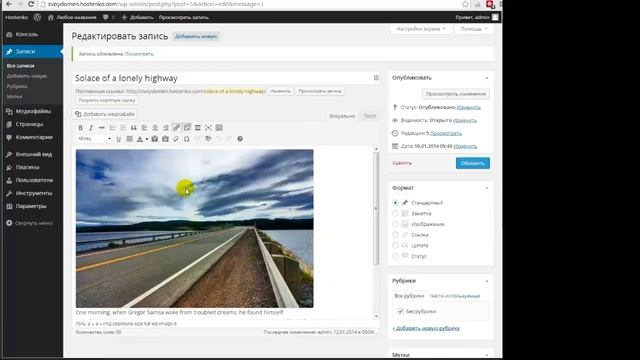Apply underline formatting
640x360 pixels.
click(118, 139)
